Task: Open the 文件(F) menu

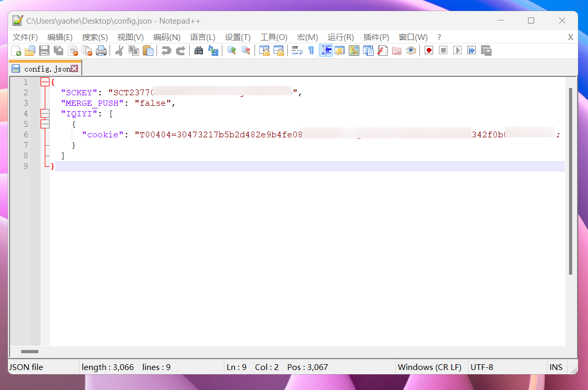Action: coord(25,37)
